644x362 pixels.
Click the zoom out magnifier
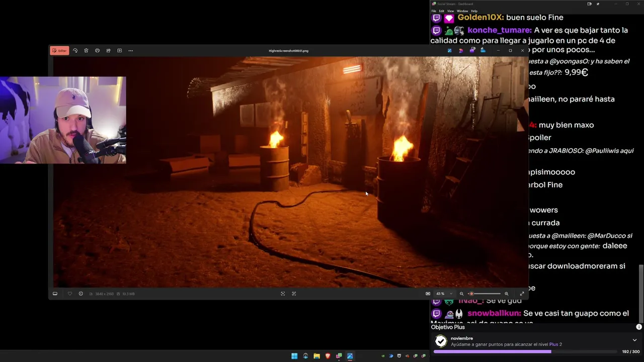click(x=461, y=294)
